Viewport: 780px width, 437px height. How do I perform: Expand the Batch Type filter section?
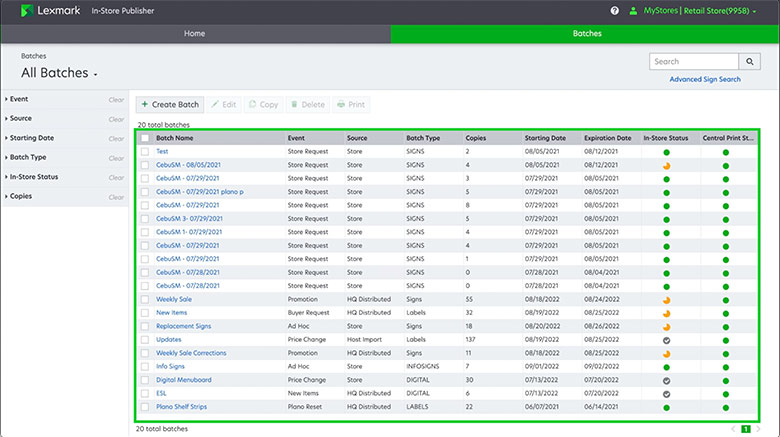tap(28, 157)
